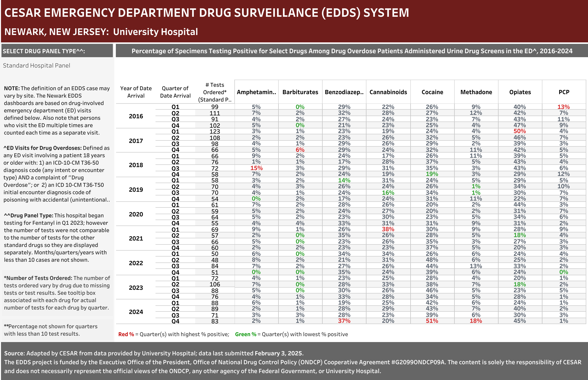Click the # Tests Ordered* header
This screenshot has width=588, height=380.
point(215,92)
